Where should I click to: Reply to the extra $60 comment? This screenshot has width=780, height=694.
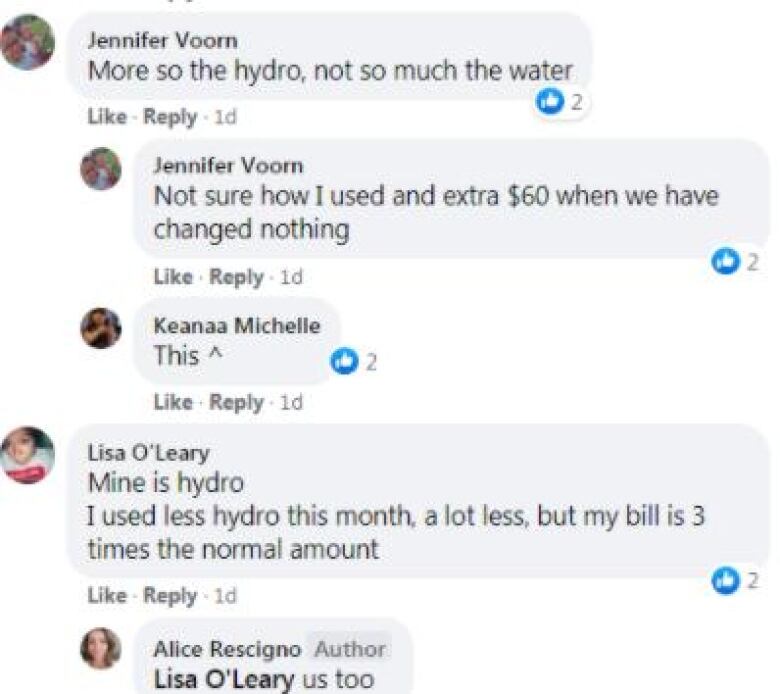235,277
